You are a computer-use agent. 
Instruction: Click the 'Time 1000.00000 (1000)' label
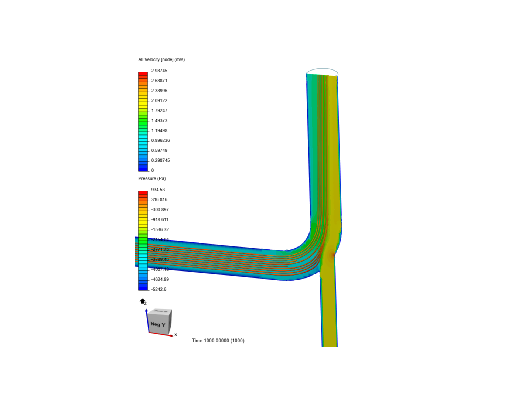point(218,341)
